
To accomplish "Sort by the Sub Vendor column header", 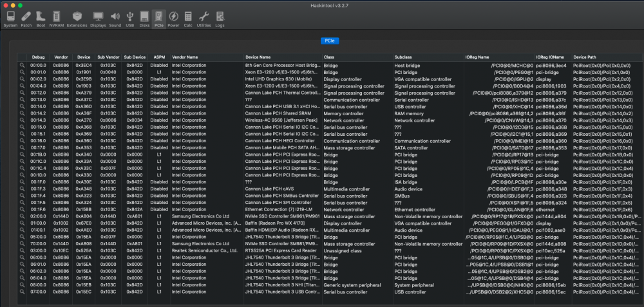I will tap(108, 57).
